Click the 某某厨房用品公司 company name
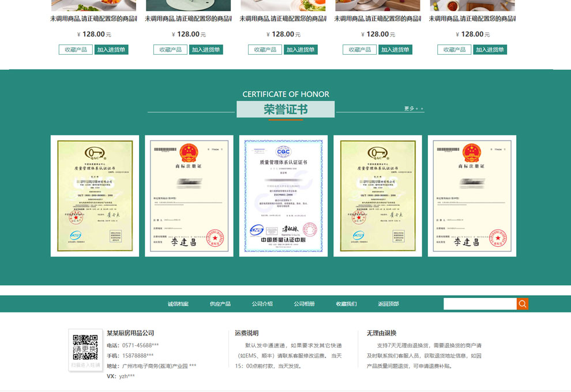This screenshot has height=392, width=571. click(x=130, y=333)
